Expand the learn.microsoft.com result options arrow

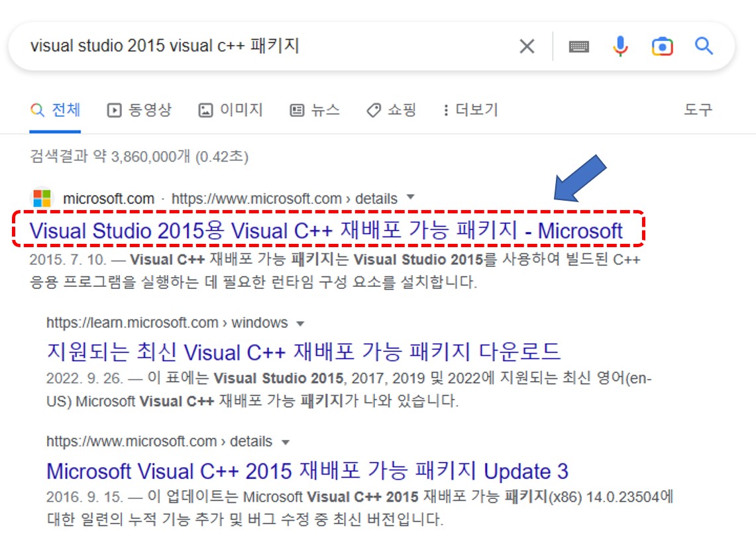(x=300, y=323)
